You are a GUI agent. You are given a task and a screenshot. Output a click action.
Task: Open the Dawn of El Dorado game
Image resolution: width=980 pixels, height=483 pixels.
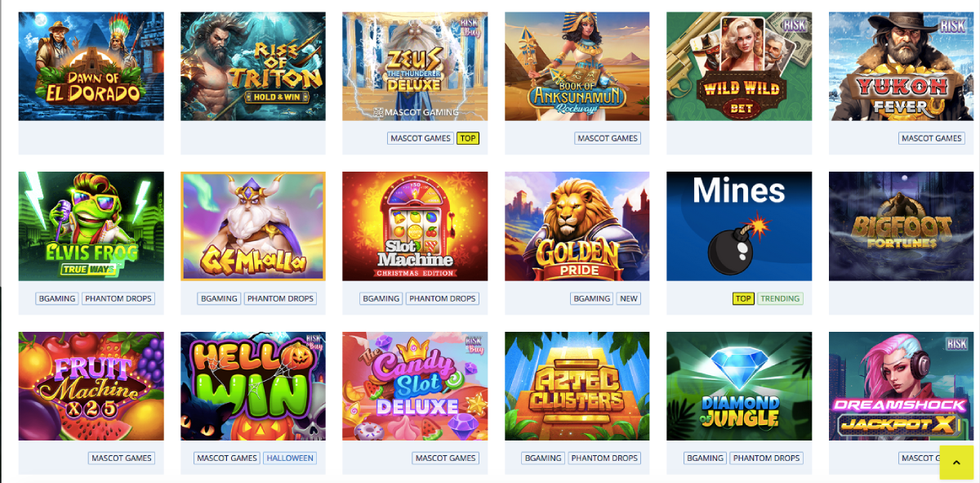click(x=91, y=66)
